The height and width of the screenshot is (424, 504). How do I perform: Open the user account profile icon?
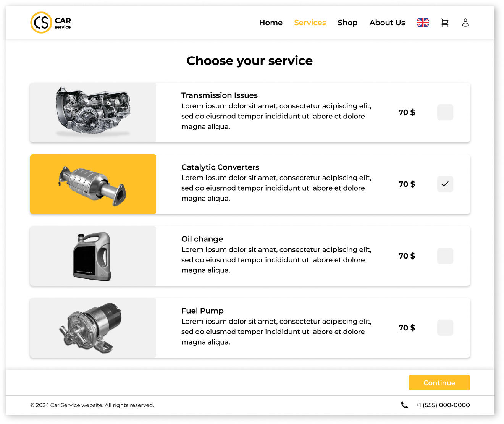point(465,23)
